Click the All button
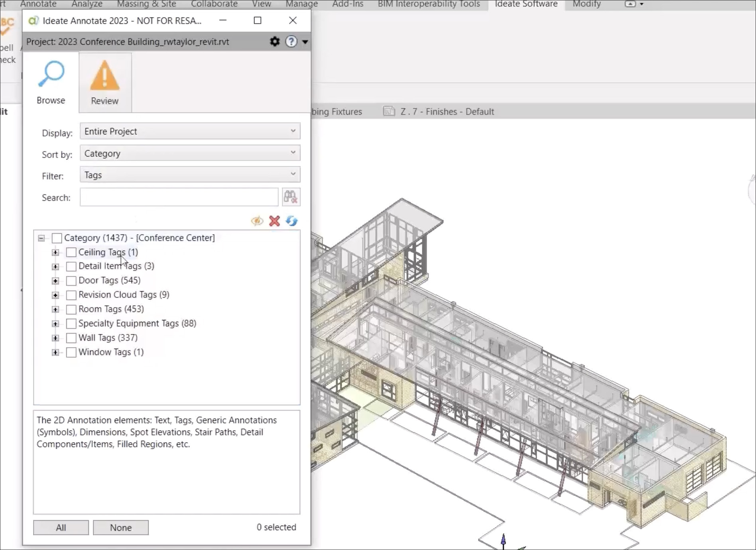The width and height of the screenshot is (756, 550). pyautogui.click(x=61, y=528)
